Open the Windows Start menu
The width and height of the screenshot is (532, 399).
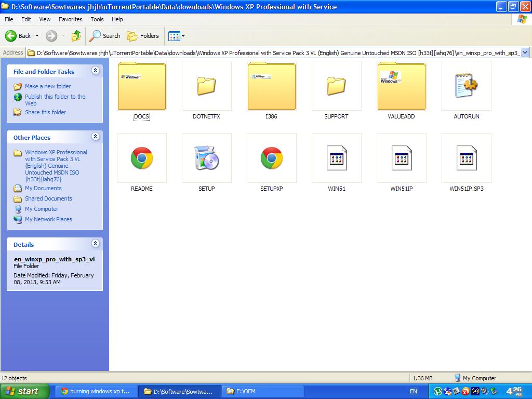click(25, 391)
